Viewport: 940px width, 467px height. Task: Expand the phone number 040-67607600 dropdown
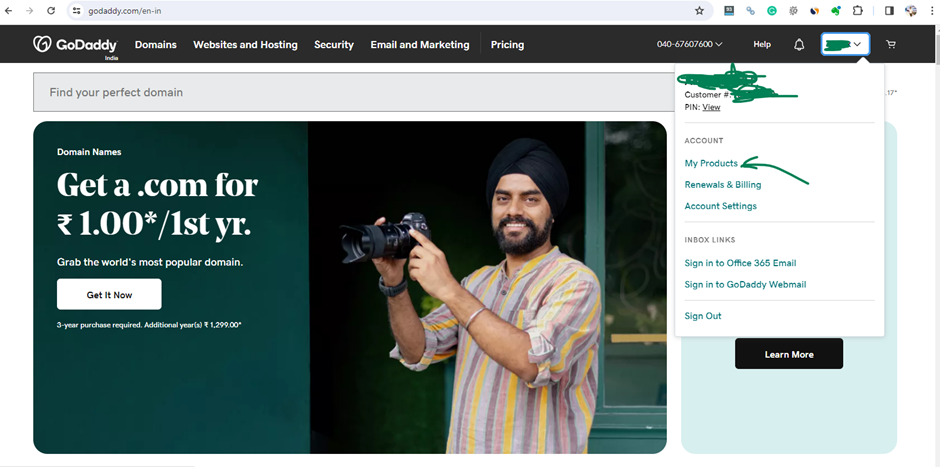click(x=689, y=44)
